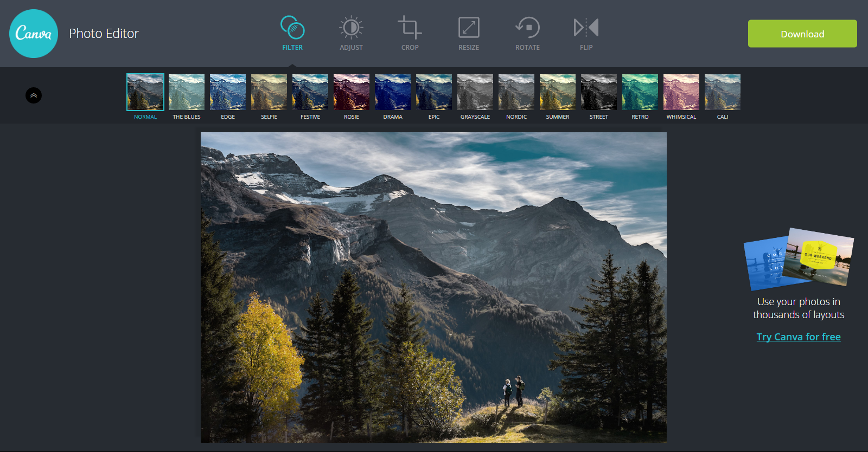
Task: Click the mountain photo canvas
Action: (x=433, y=287)
